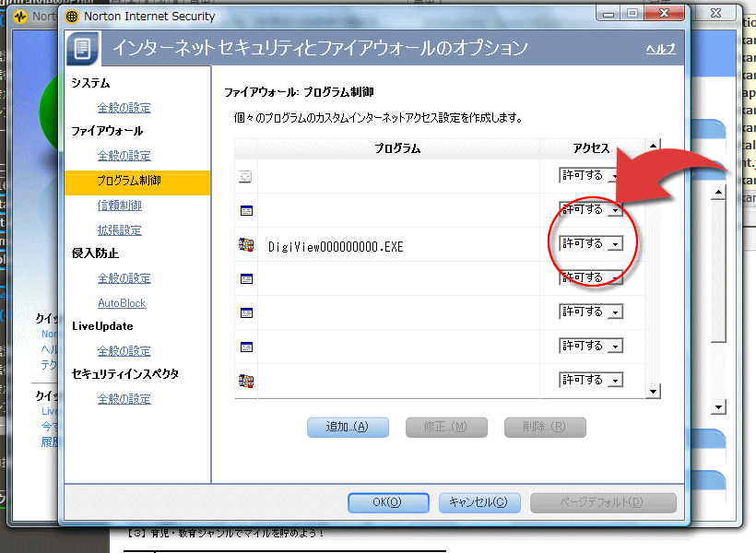The image size is (756, 553).
Task: Select プログラム制御 in the sidebar
Action: tap(137, 182)
